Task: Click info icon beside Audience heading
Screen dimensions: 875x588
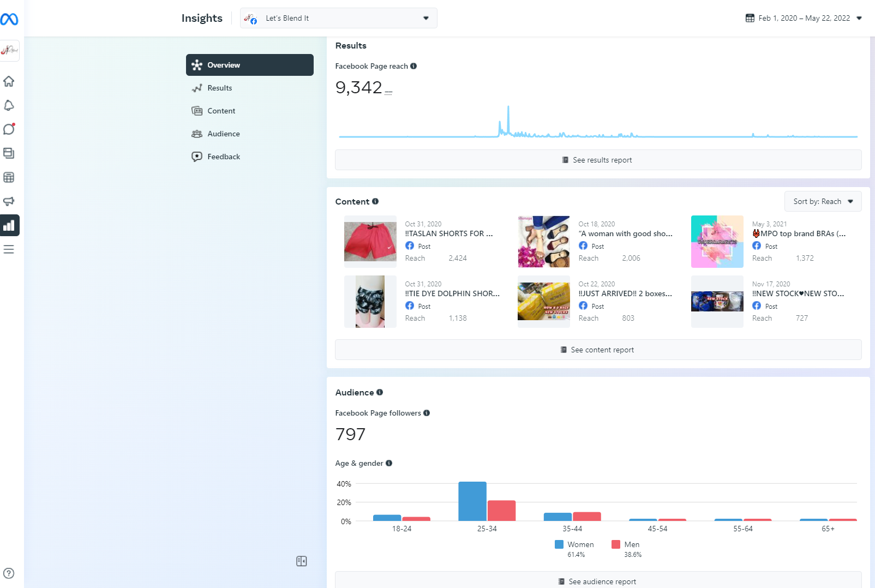Action: point(380,392)
